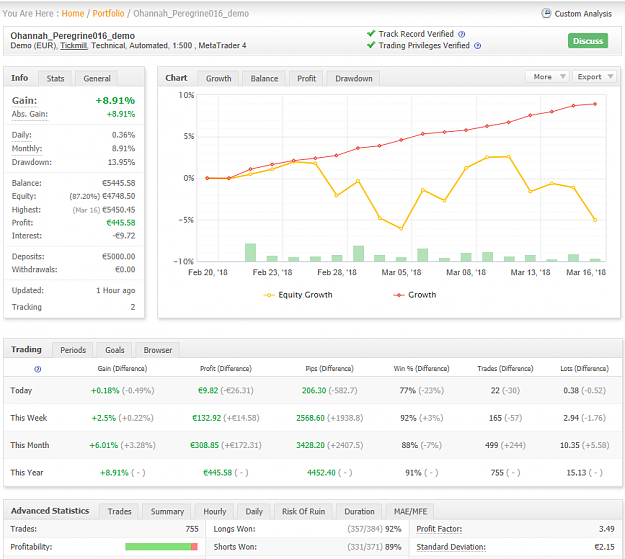
Task: Select the Info tab
Action: [20, 78]
